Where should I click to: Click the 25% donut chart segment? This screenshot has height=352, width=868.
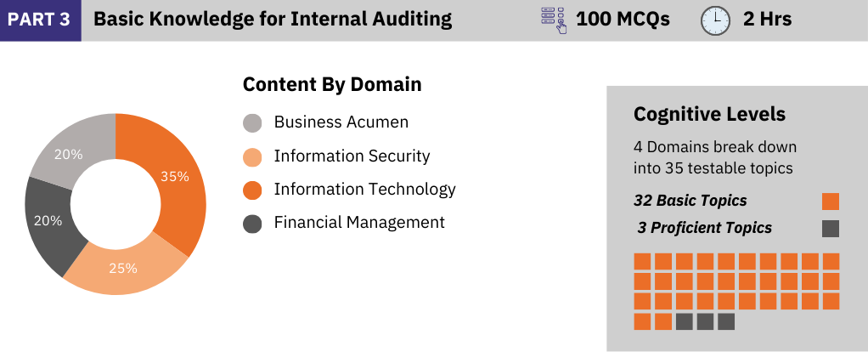[123, 269]
